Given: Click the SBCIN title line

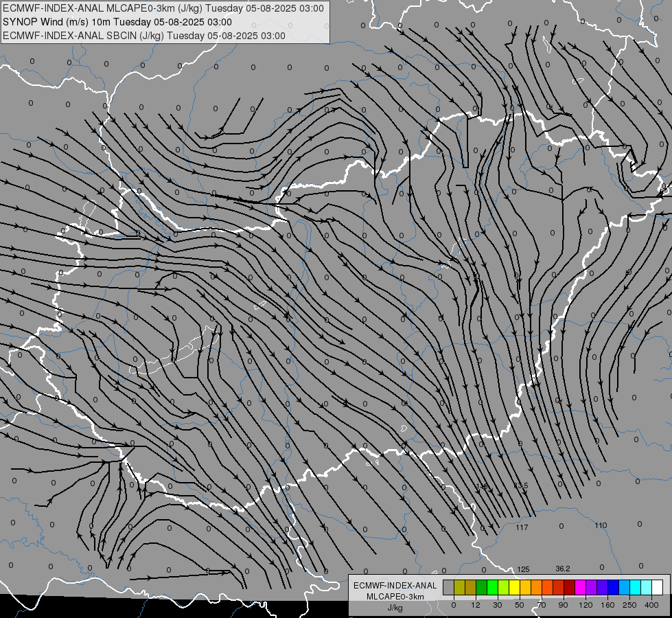Looking at the screenshot, I should (144, 36).
